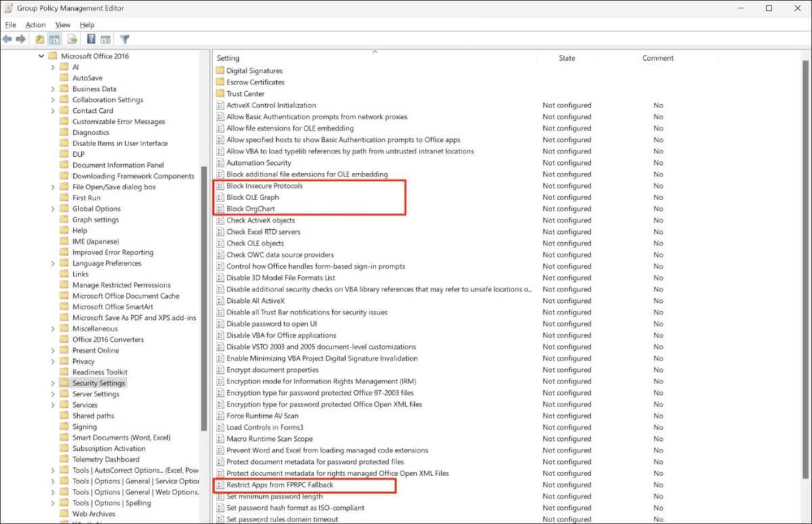This screenshot has width=812, height=524.
Task: Click the policy icon beside Automation Security
Action: click(x=220, y=162)
